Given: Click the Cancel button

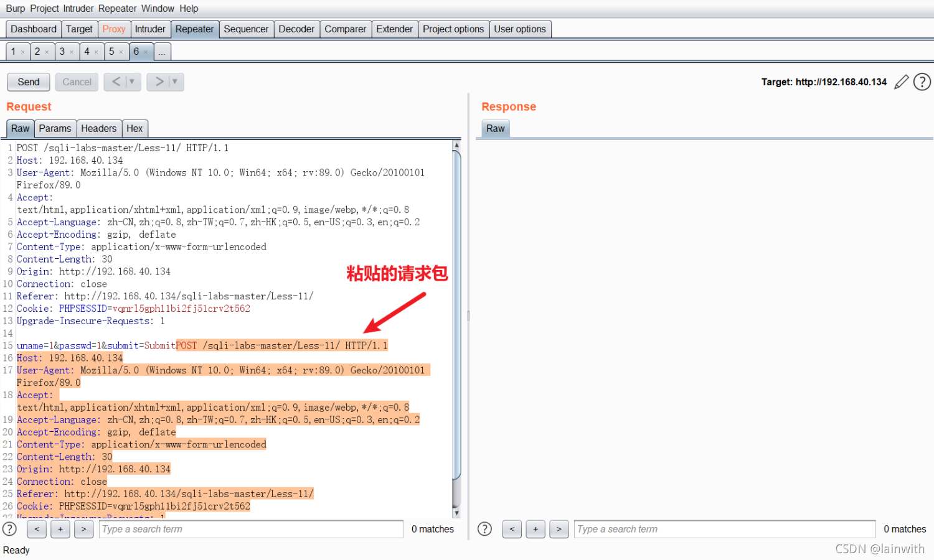Looking at the screenshot, I should [x=77, y=82].
